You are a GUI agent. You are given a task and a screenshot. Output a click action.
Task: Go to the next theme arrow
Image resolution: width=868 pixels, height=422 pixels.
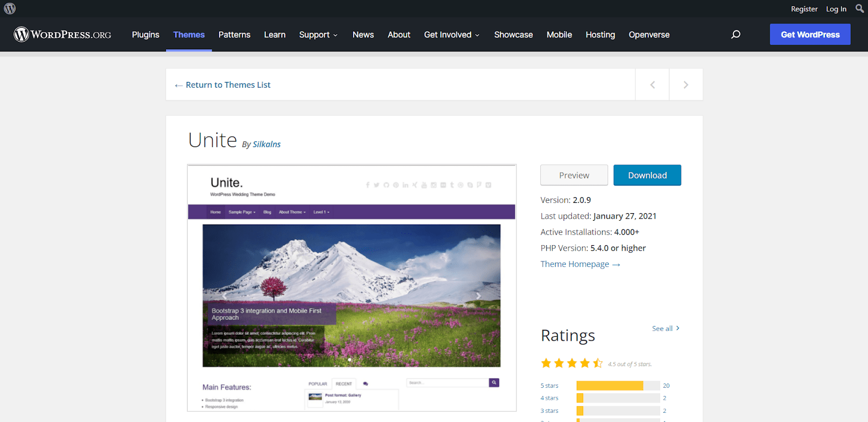click(x=686, y=85)
